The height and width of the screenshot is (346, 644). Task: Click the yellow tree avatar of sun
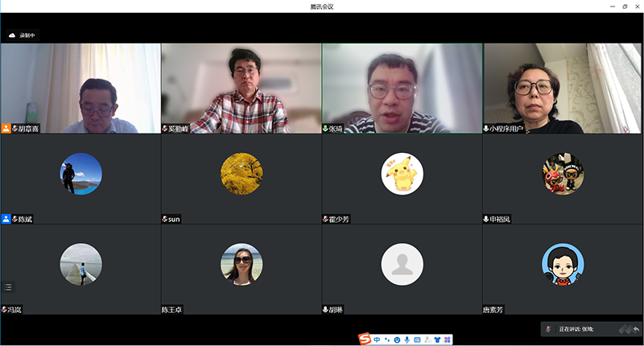241,173
